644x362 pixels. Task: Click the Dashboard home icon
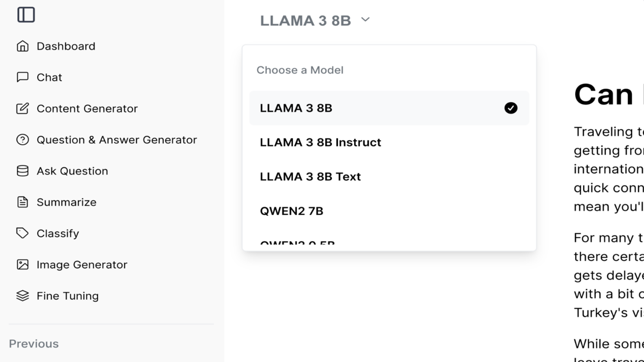point(23,46)
